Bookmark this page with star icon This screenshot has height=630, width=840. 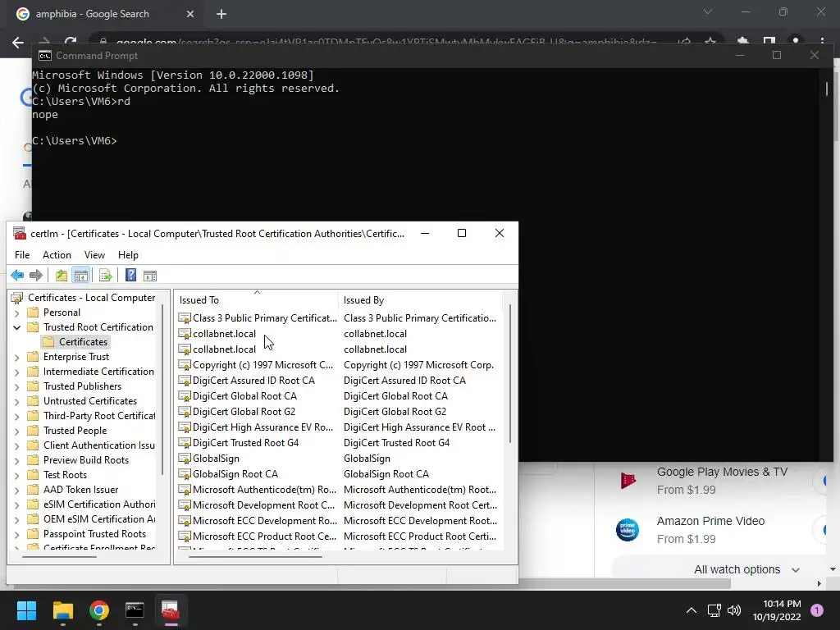coord(710,42)
